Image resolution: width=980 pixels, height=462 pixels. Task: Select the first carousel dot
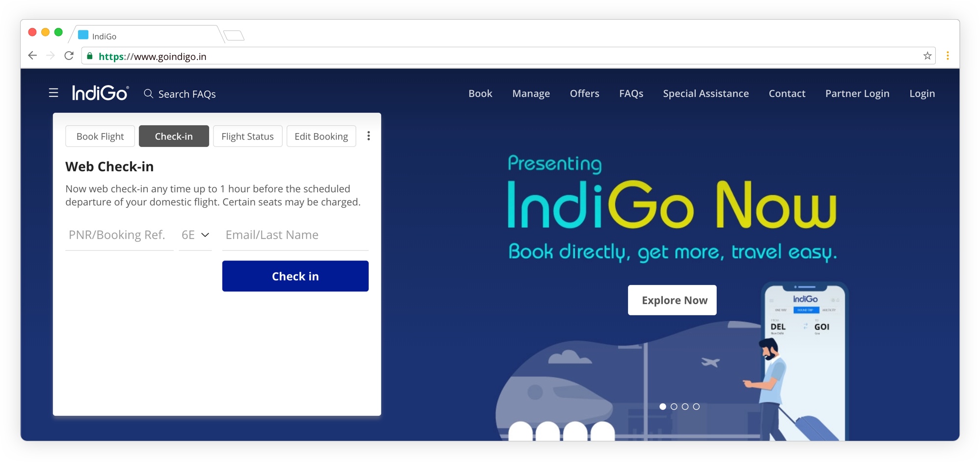663,406
